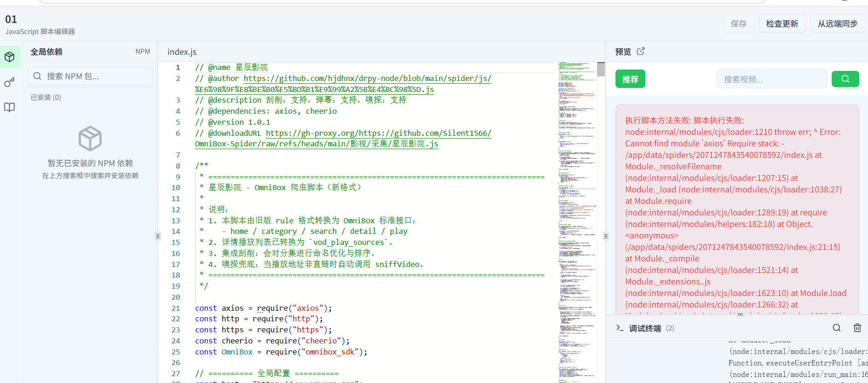This screenshot has width=868, height=383.
Task: Click the 已安装 (0) label
Action: tap(46, 98)
